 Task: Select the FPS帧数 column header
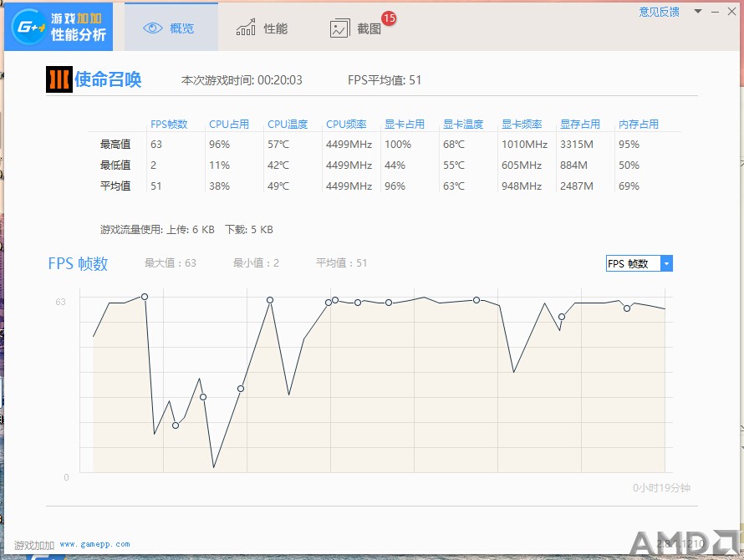point(169,124)
